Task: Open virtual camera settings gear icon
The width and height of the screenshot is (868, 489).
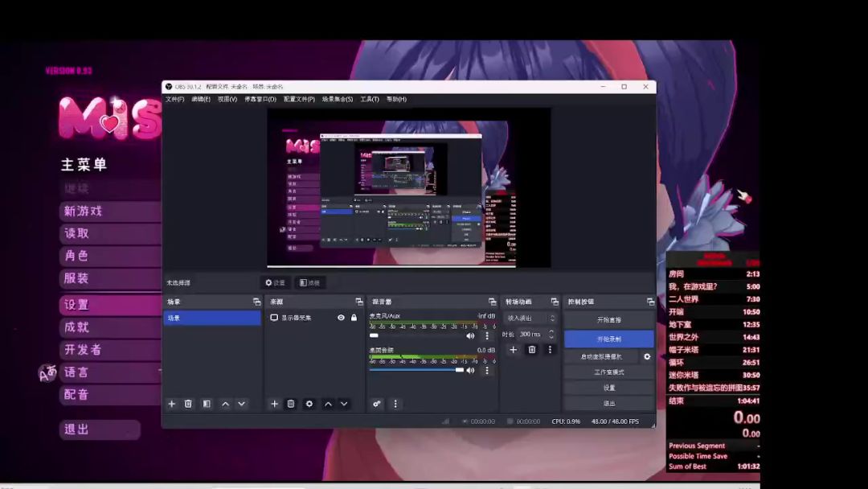Action: pyautogui.click(x=647, y=356)
